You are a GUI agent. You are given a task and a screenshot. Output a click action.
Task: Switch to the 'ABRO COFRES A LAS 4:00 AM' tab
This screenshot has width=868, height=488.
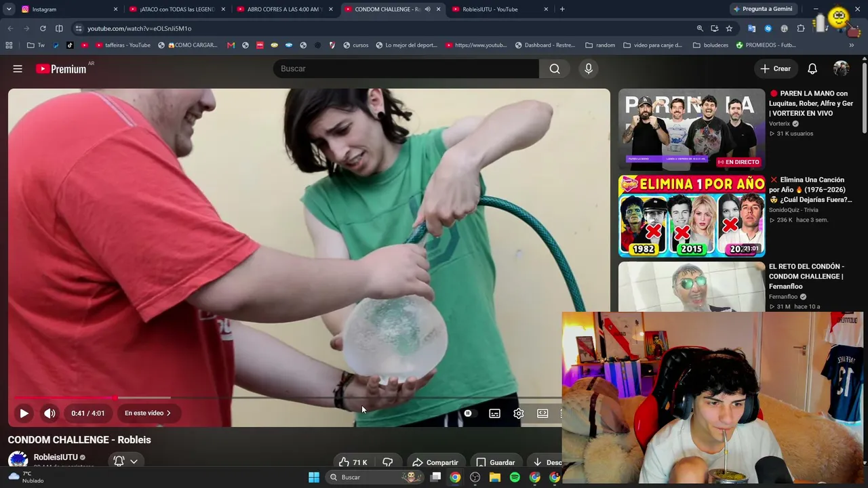coord(283,9)
